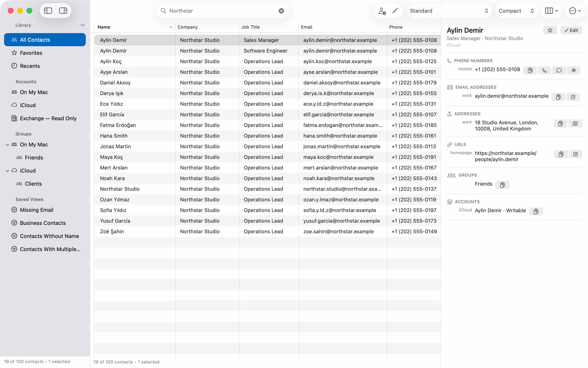
Task: Click the Elif García row
Action: [x=267, y=114]
